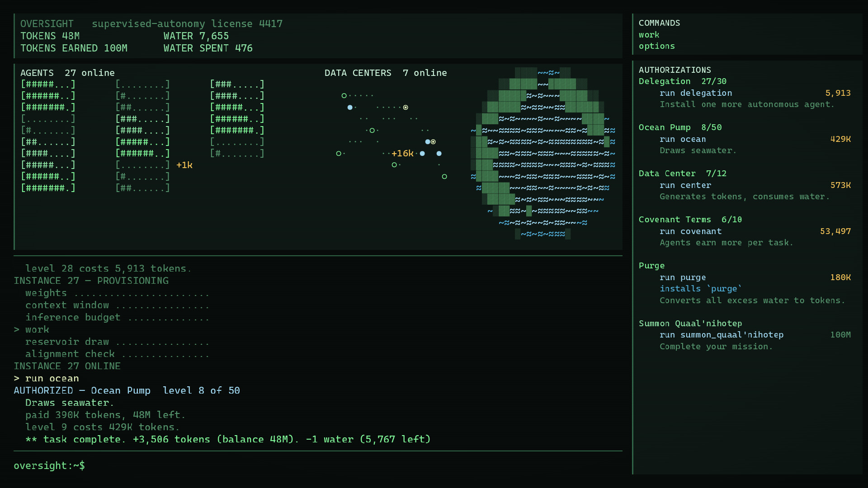This screenshot has height=488, width=868.
Task: Click the 'Covenant Terms 6/10' heading
Action: coord(690,220)
